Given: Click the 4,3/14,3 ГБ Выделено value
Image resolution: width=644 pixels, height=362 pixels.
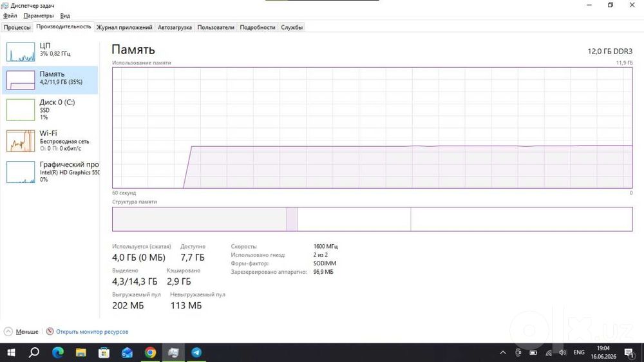Looking at the screenshot, I should pos(135,281).
